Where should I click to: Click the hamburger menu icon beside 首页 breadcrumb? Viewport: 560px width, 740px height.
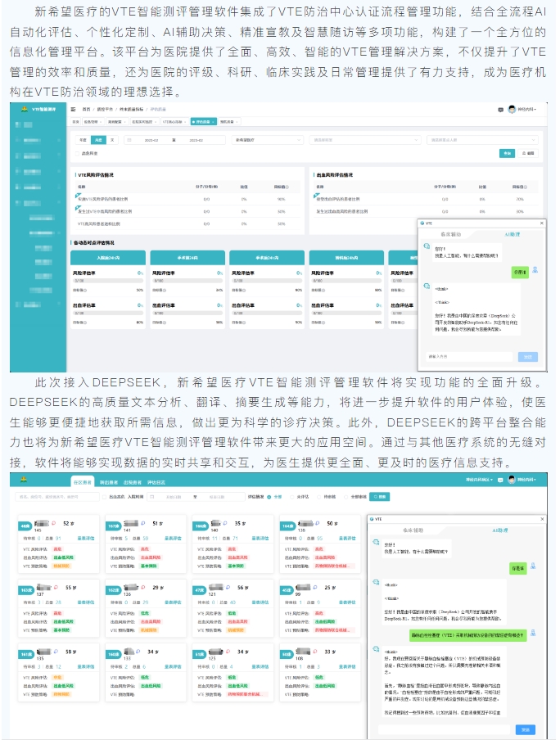point(74,109)
